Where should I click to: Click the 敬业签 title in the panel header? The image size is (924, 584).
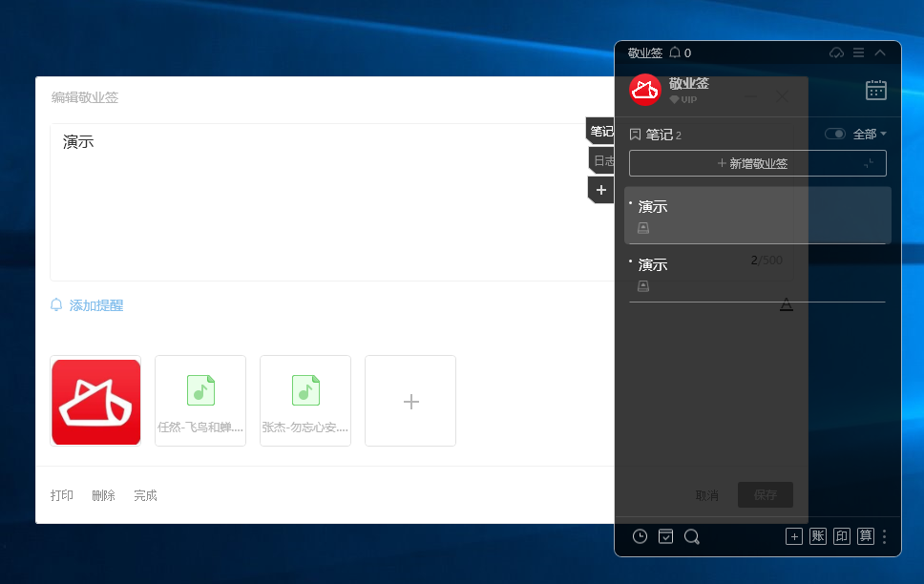point(645,53)
